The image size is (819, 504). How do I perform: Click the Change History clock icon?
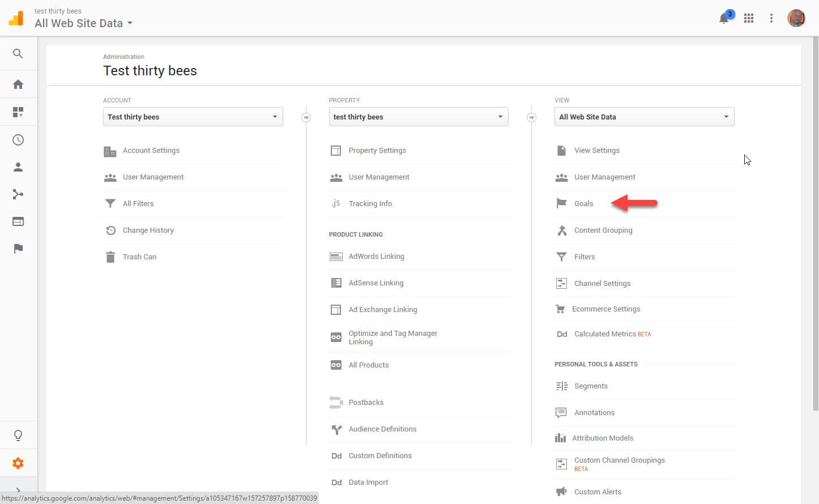coord(110,230)
